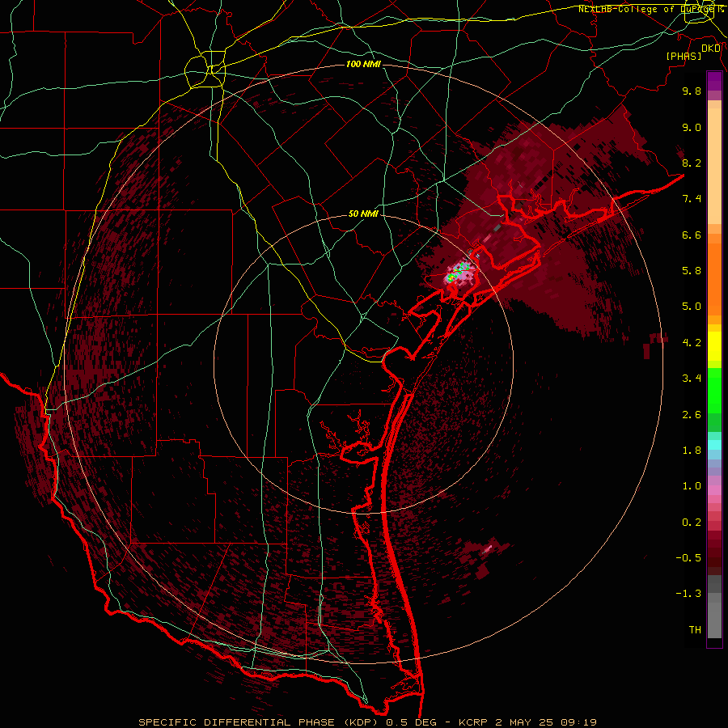
Task: Click the orange band of the color bar
Action: [x=714, y=278]
